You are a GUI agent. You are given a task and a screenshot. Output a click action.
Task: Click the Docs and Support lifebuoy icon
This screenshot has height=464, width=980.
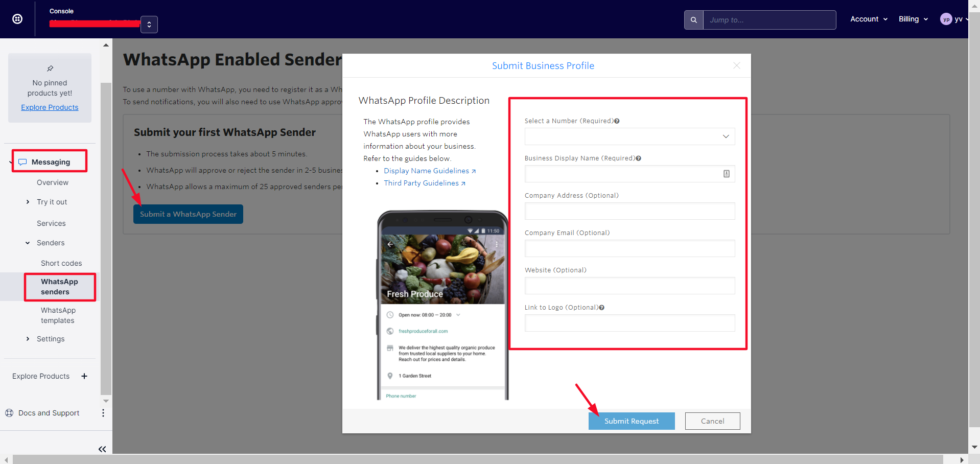9,413
